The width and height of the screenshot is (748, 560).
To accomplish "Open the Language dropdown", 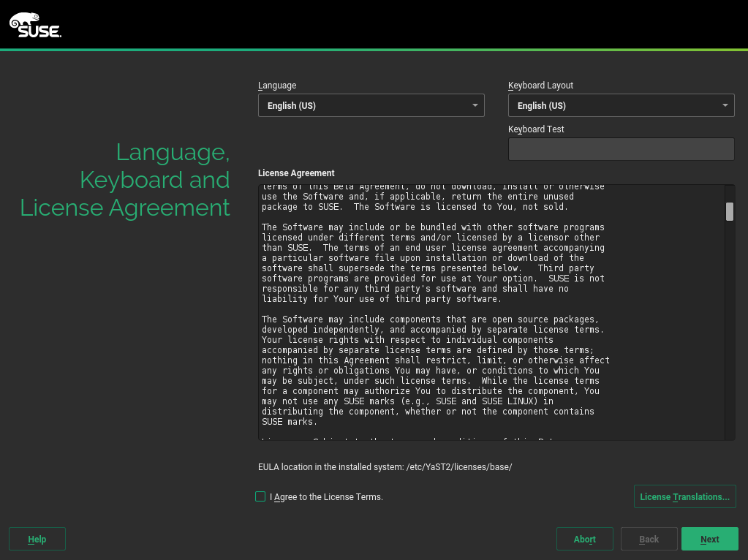I will (x=366, y=106).
